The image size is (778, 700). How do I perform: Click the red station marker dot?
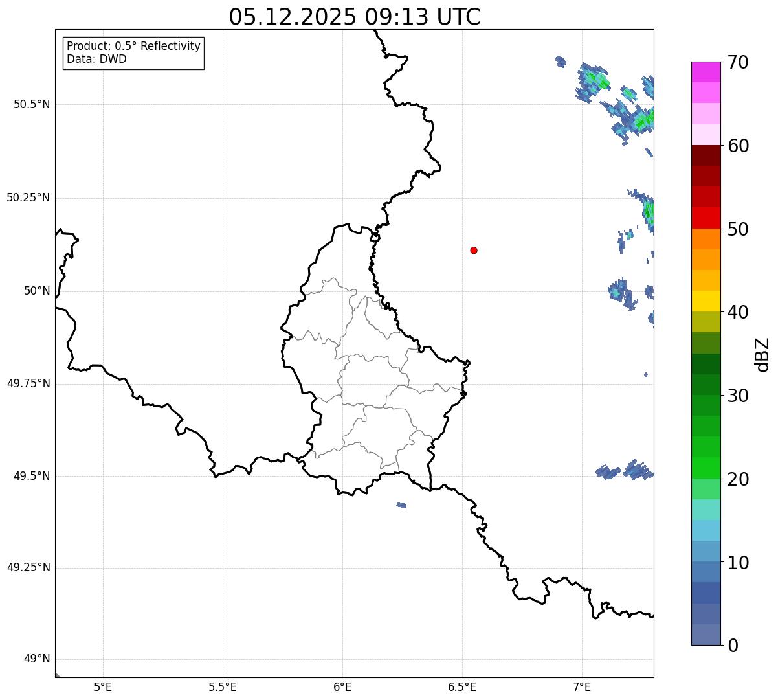coord(474,250)
